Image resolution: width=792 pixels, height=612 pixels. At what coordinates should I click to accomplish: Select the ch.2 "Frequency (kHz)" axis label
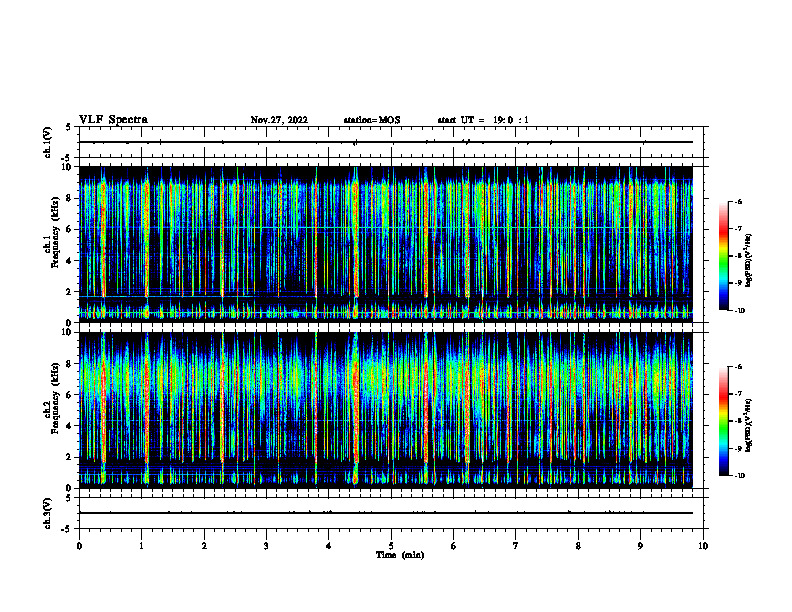coord(55,398)
